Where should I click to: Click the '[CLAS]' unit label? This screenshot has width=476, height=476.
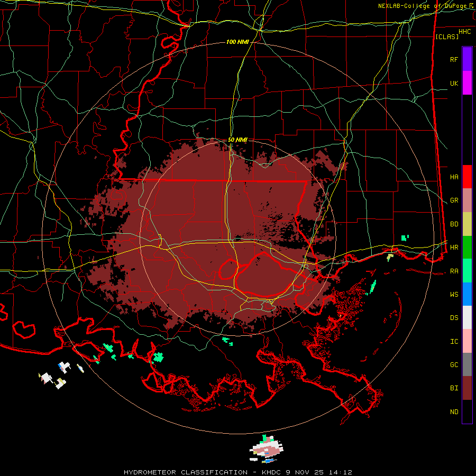coord(447,36)
